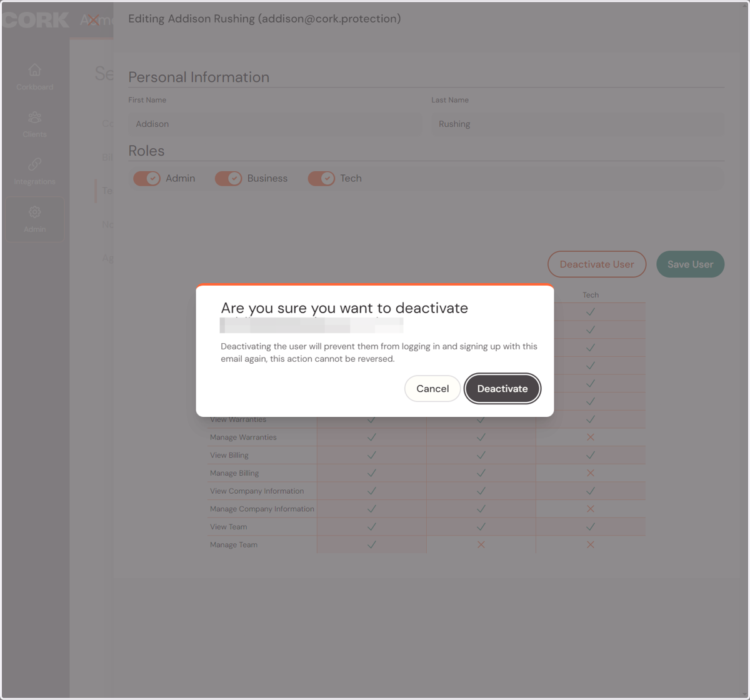
Task: Click the View Company Information row label
Action: tap(257, 491)
